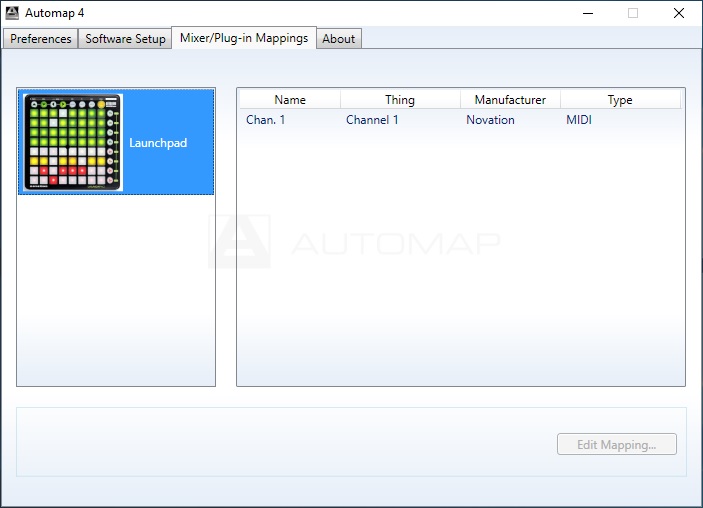Click the Channel 1 cell
The image size is (703, 508).
(372, 120)
